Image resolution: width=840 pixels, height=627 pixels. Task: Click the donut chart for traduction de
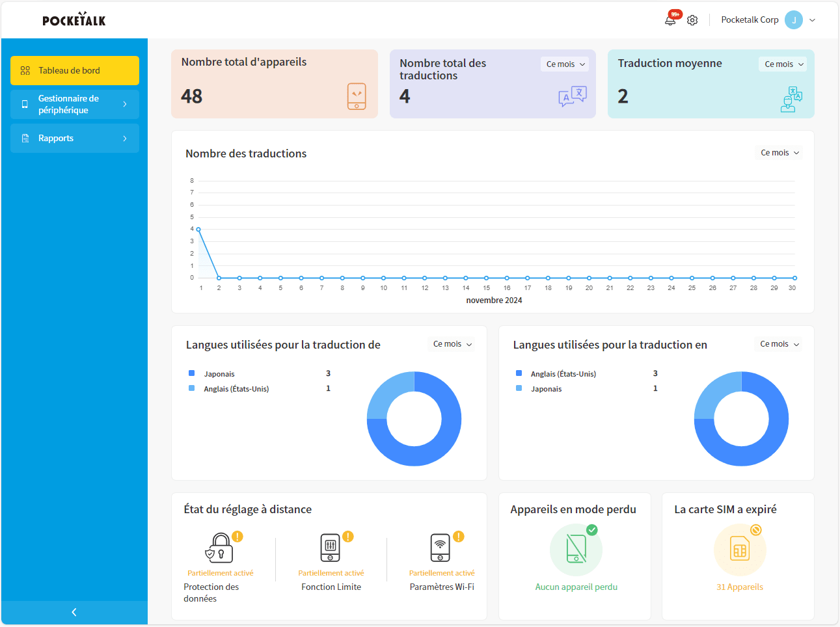[x=414, y=419]
